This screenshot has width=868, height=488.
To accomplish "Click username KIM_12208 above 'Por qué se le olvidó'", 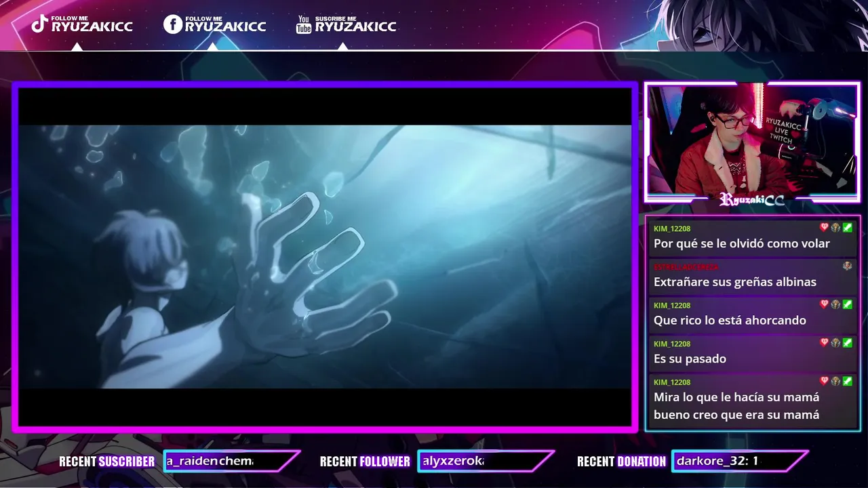I will click(672, 229).
